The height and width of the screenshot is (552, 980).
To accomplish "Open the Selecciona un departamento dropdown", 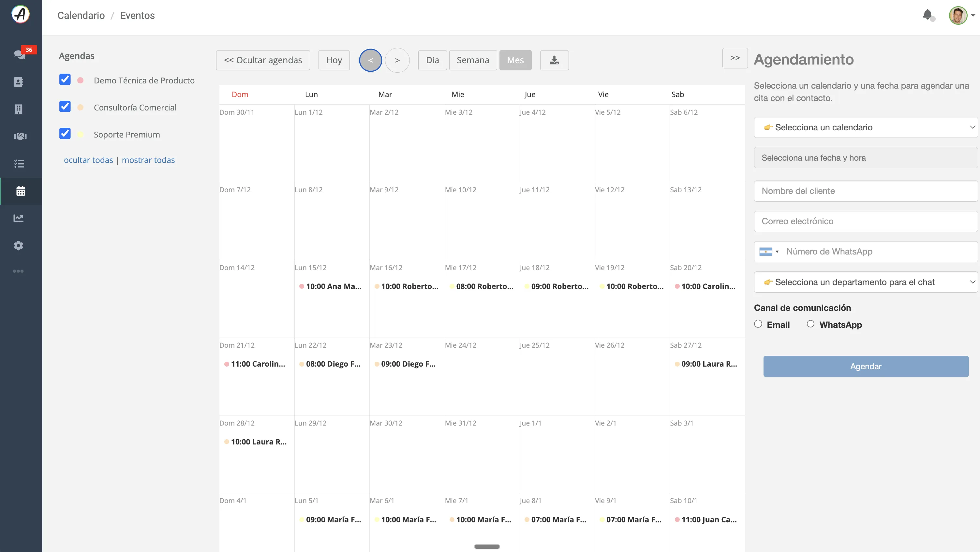I will point(866,282).
